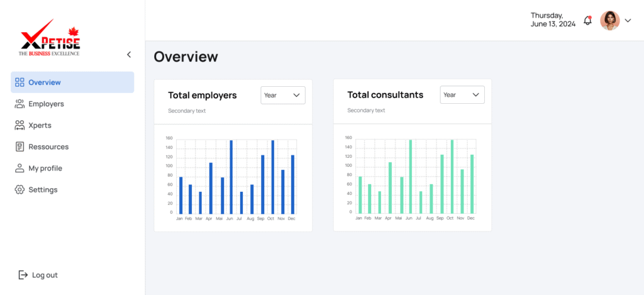This screenshot has height=295, width=644.
Task: Click the Employers people icon
Action: point(19,104)
